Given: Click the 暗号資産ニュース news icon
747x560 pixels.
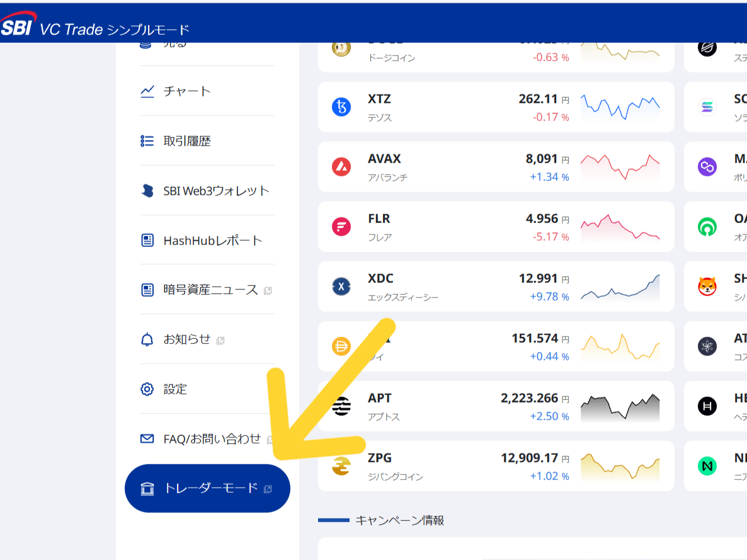Looking at the screenshot, I should pos(147,289).
